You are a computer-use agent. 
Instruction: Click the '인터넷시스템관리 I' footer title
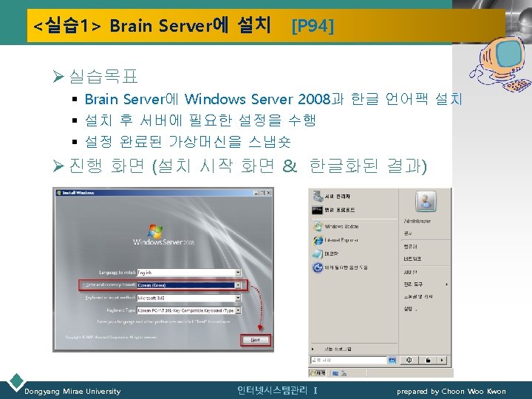(277, 391)
